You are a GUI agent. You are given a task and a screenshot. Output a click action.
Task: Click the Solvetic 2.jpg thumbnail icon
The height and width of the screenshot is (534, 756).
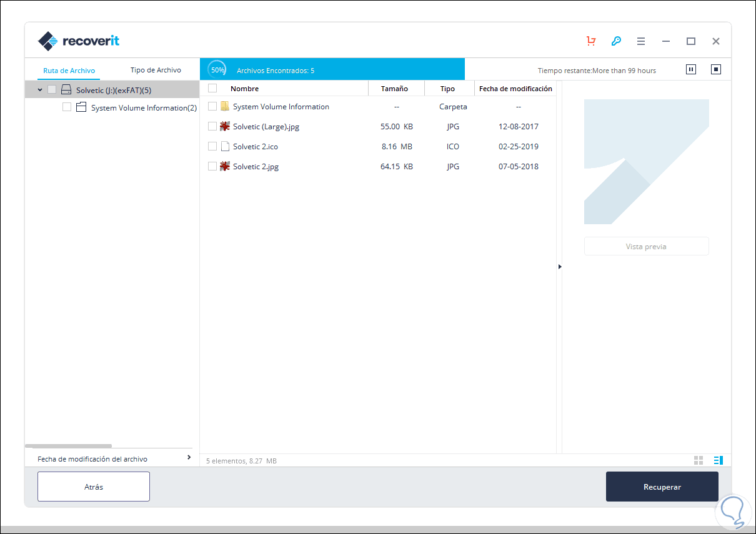(x=225, y=166)
